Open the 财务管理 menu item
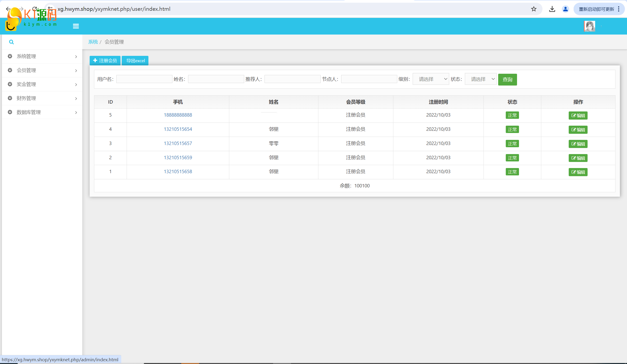Image resolution: width=627 pixels, height=364 pixels. 42,98
